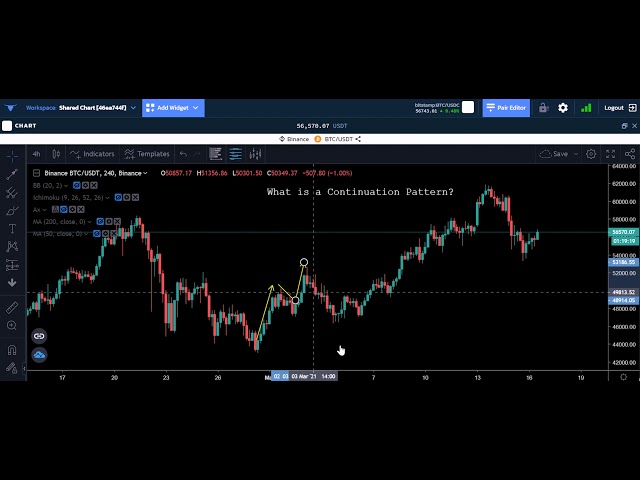This screenshot has width=640, height=480.
Task: Open chart settings gear
Action: pos(591,154)
